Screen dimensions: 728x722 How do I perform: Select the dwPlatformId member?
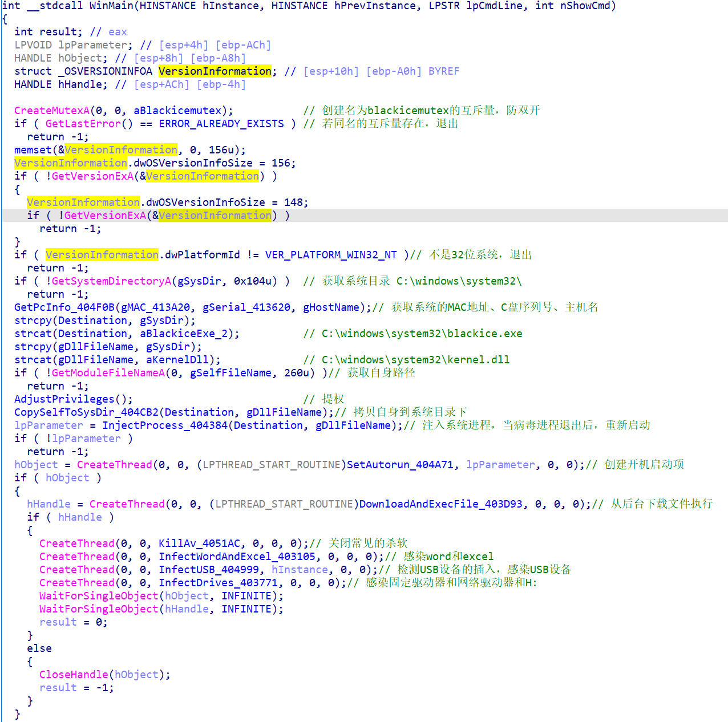203,255
